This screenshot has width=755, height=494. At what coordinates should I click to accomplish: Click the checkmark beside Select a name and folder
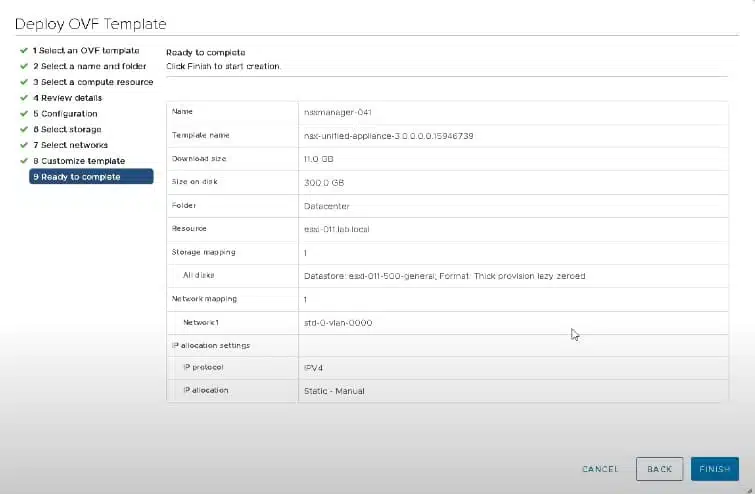pos(24,66)
